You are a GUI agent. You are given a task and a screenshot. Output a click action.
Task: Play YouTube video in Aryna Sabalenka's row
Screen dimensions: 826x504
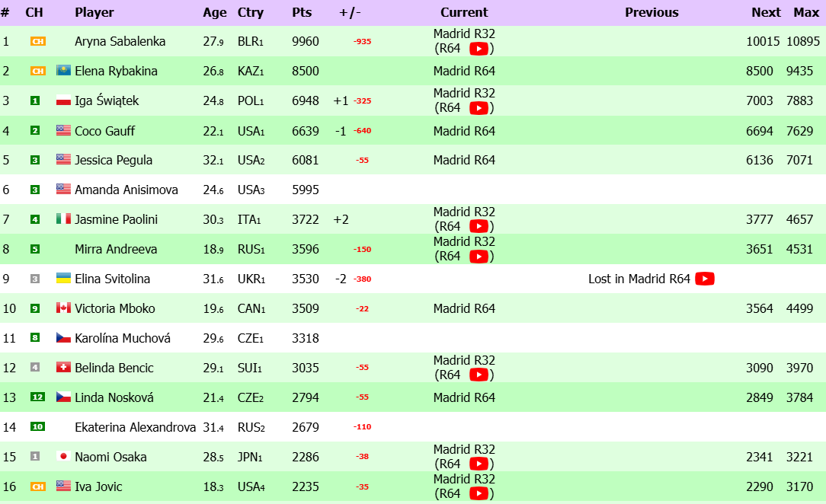pyautogui.click(x=479, y=49)
